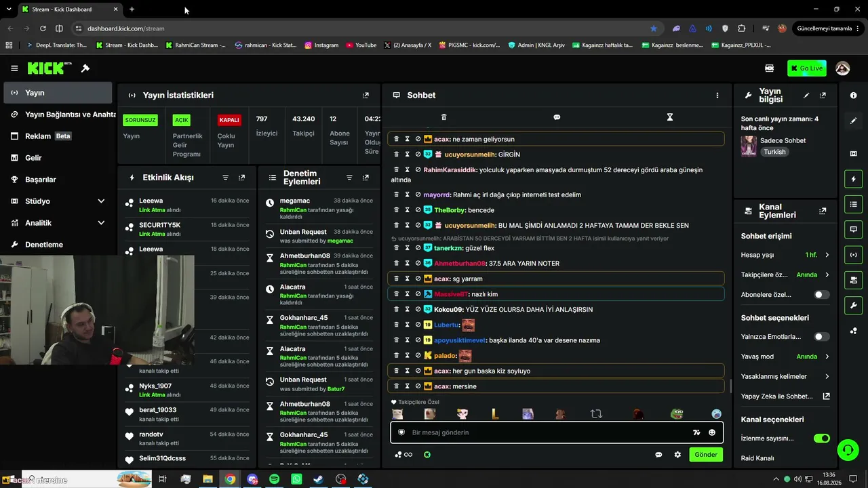The image size is (868, 488).
Task: Click username acax in 'sg yarram' message
Action: click(442, 279)
